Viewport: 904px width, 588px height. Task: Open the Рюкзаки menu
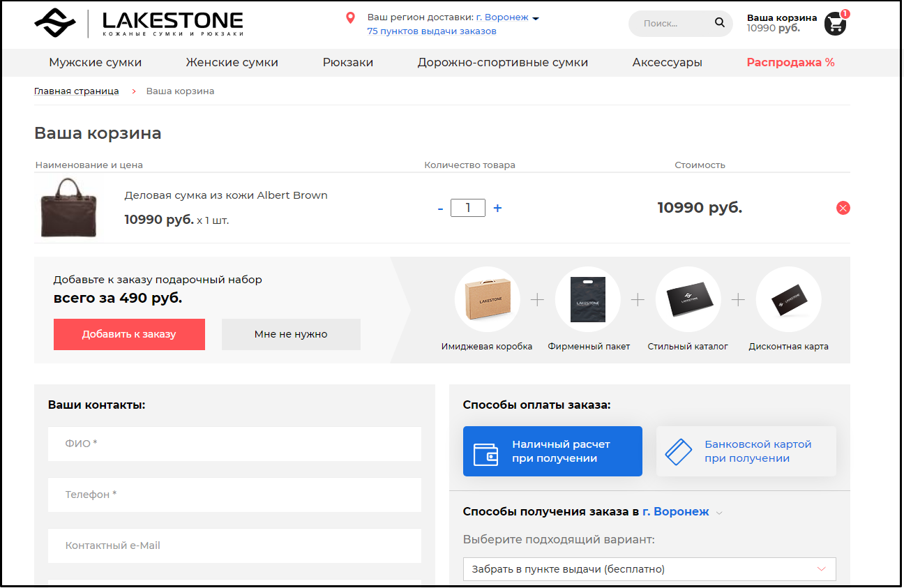(348, 63)
